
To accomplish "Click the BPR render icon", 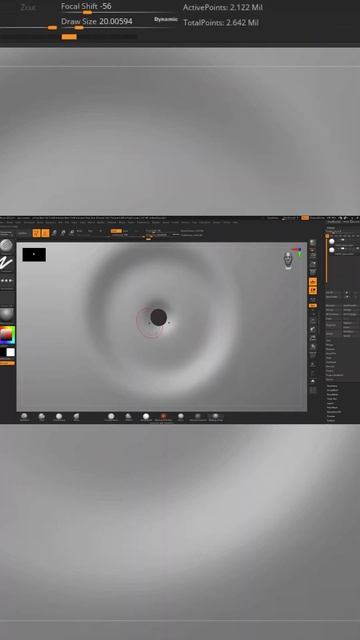I will point(313,242).
